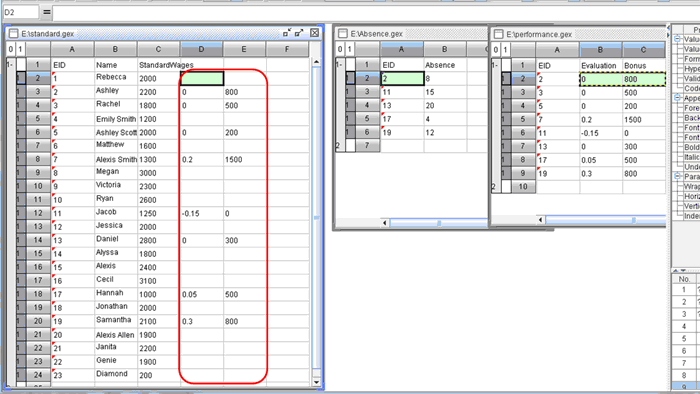Click into the formula bar
The image size is (700, 394).
pyautogui.click(x=375, y=12)
